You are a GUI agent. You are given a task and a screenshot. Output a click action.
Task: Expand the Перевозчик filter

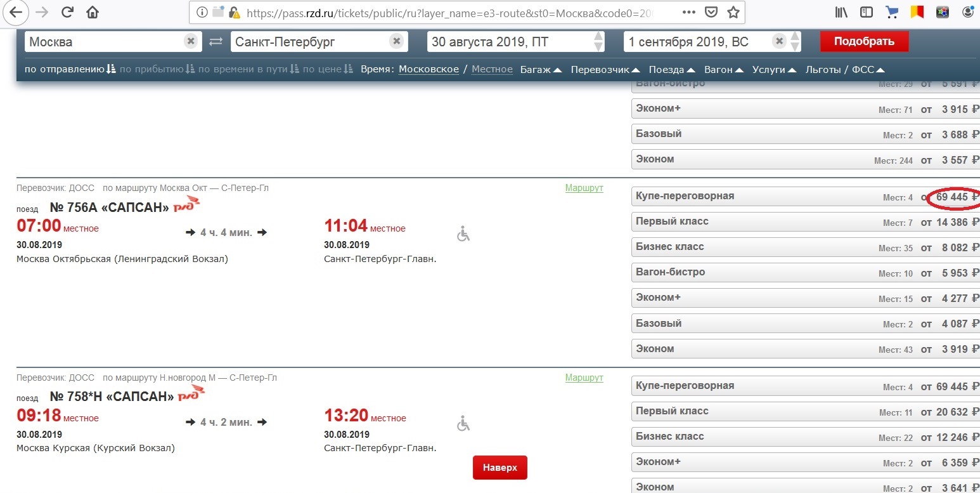pyautogui.click(x=605, y=69)
